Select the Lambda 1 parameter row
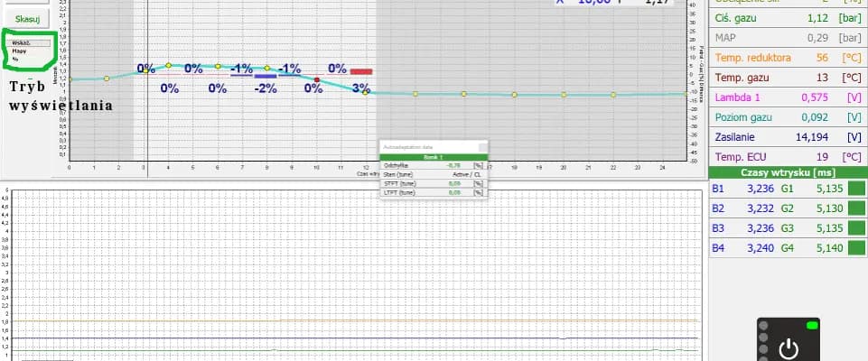Viewport: 868px width, 361px height. click(x=788, y=97)
